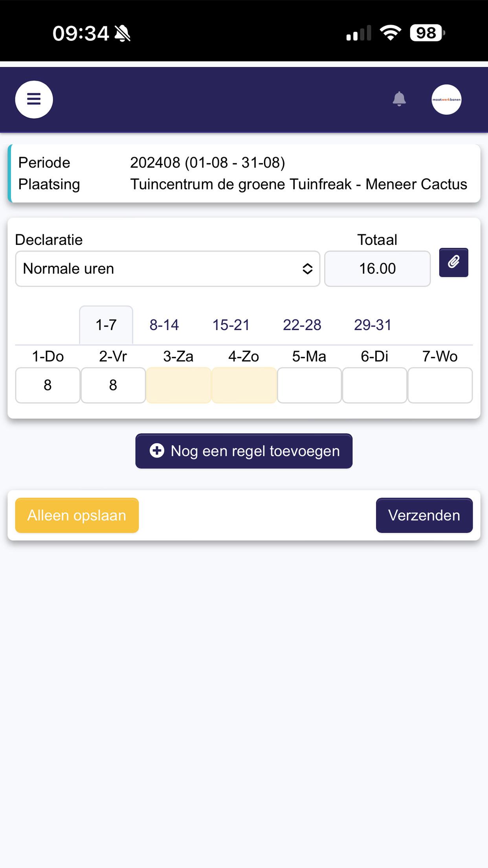Select the 7-Wo hours field
Image resolution: width=488 pixels, height=868 pixels.
[440, 385]
